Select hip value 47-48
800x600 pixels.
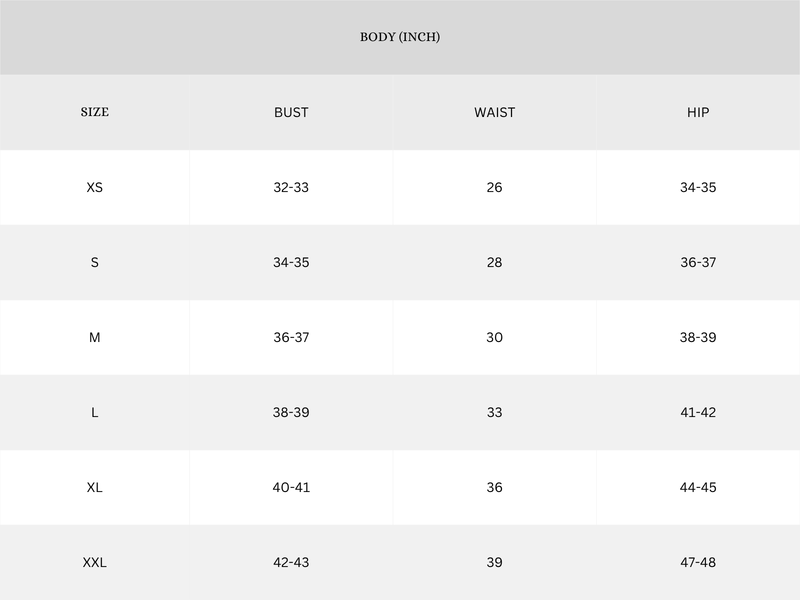698,562
